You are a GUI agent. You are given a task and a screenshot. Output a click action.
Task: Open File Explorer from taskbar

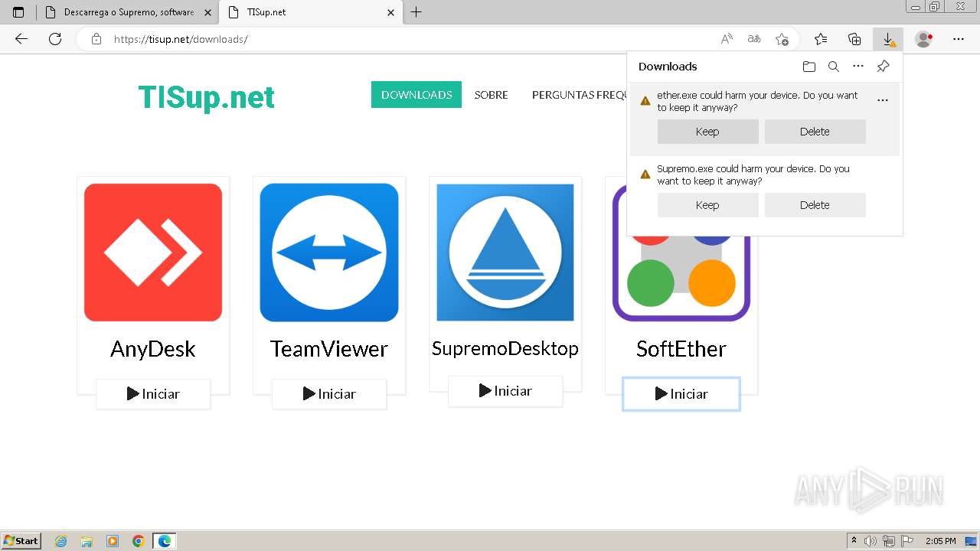pyautogui.click(x=87, y=541)
